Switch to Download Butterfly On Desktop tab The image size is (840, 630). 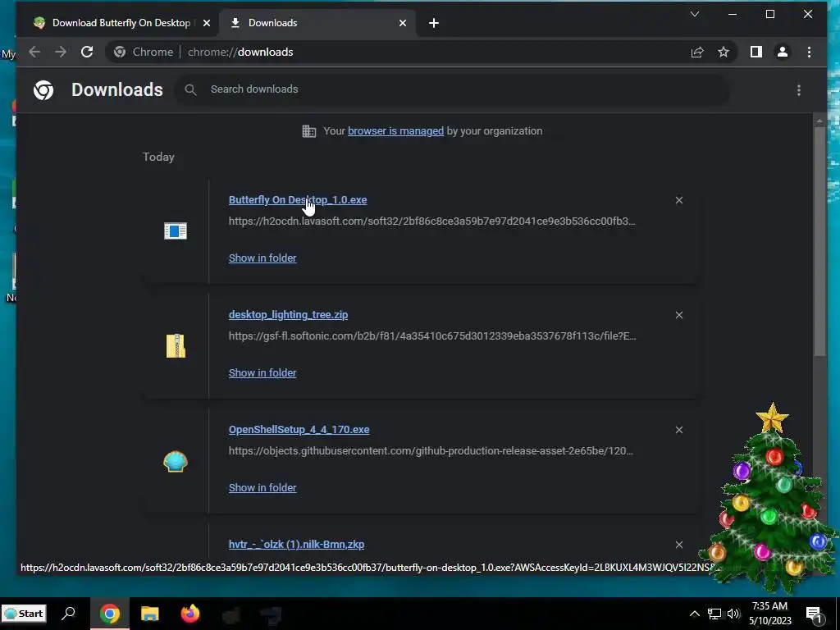coord(121,23)
